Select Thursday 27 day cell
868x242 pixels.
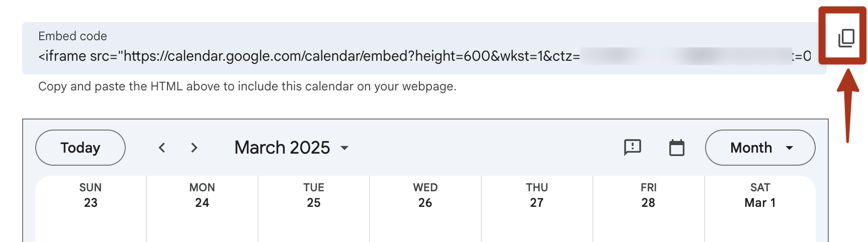[x=537, y=208]
